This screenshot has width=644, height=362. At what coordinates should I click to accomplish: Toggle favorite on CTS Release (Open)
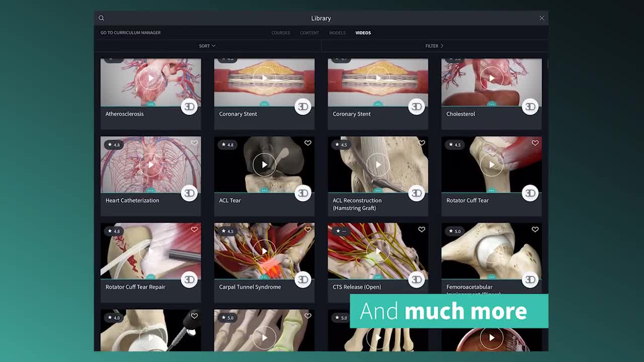click(x=422, y=229)
